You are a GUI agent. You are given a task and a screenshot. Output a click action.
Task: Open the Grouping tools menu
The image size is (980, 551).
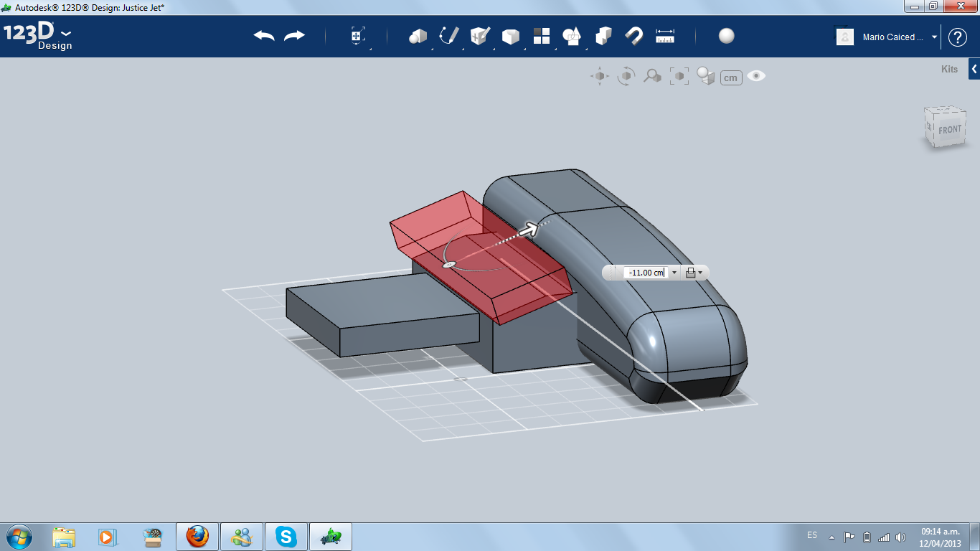click(573, 36)
